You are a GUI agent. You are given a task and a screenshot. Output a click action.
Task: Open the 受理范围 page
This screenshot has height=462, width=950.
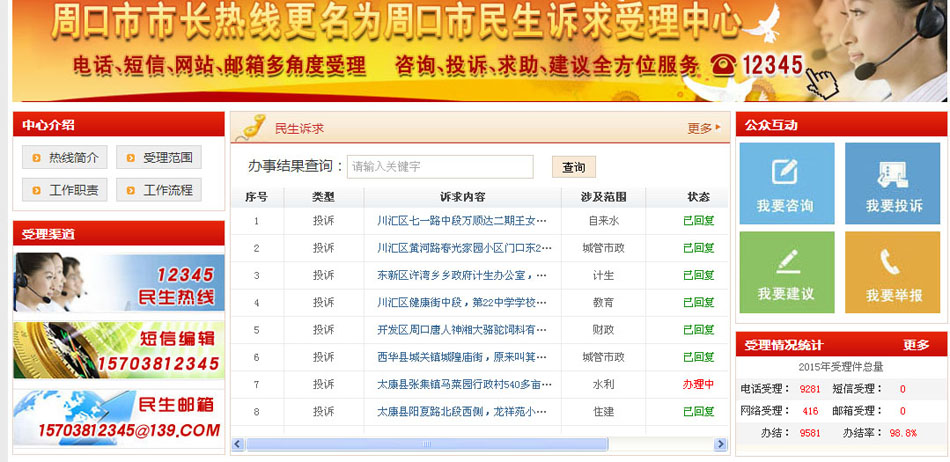[x=159, y=158]
